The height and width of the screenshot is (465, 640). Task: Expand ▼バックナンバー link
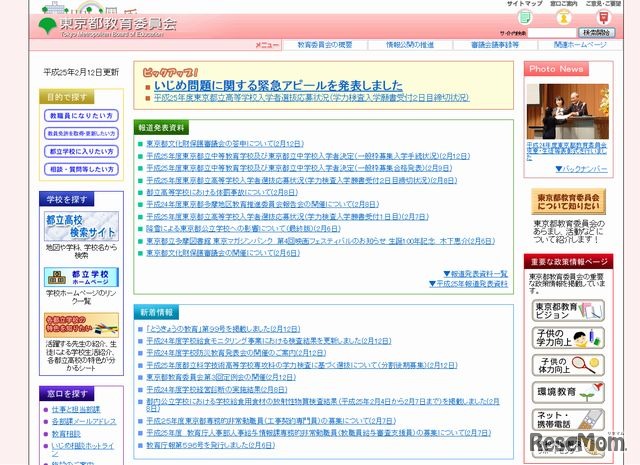pos(581,169)
